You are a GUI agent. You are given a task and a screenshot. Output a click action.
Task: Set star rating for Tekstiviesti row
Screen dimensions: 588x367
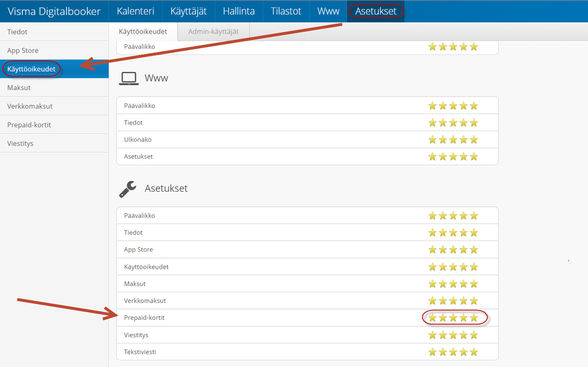pyautogui.click(x=453, y=352)
